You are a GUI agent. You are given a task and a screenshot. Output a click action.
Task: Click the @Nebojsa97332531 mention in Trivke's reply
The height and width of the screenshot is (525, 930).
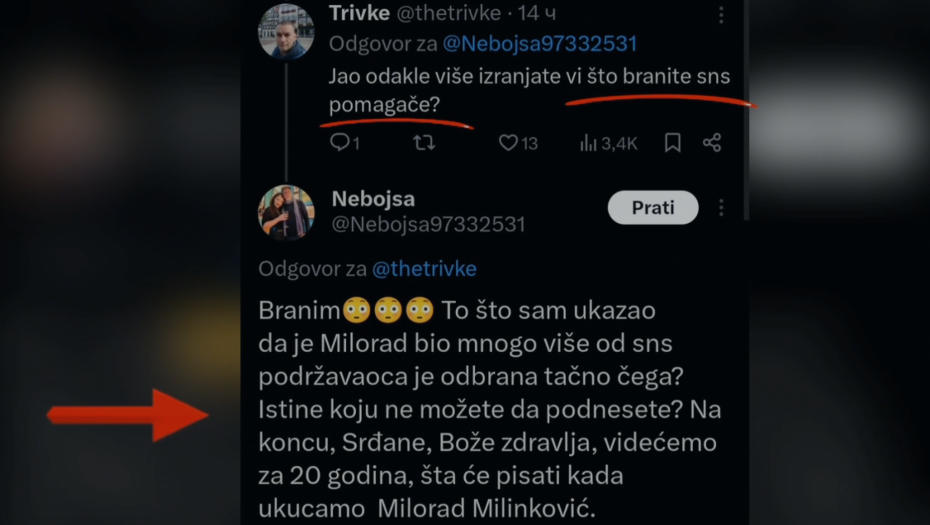pyautogui.click(x=540, y=44)
